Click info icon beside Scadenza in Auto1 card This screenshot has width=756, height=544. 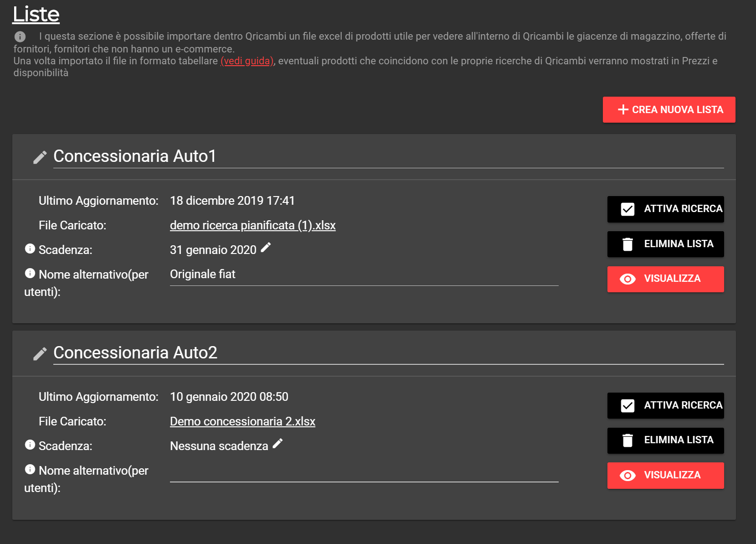point(30,249)
